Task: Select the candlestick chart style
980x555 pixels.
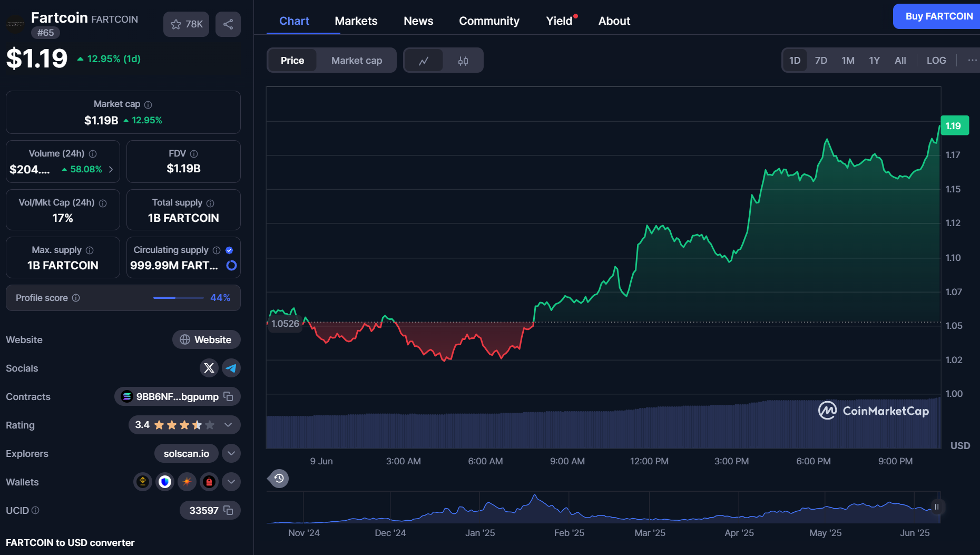Action: click(x=463, y=61)
